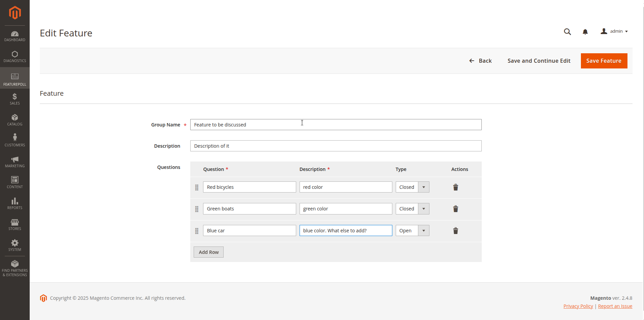Go to the Featurepoll sidebar menu

coord(15,79)
